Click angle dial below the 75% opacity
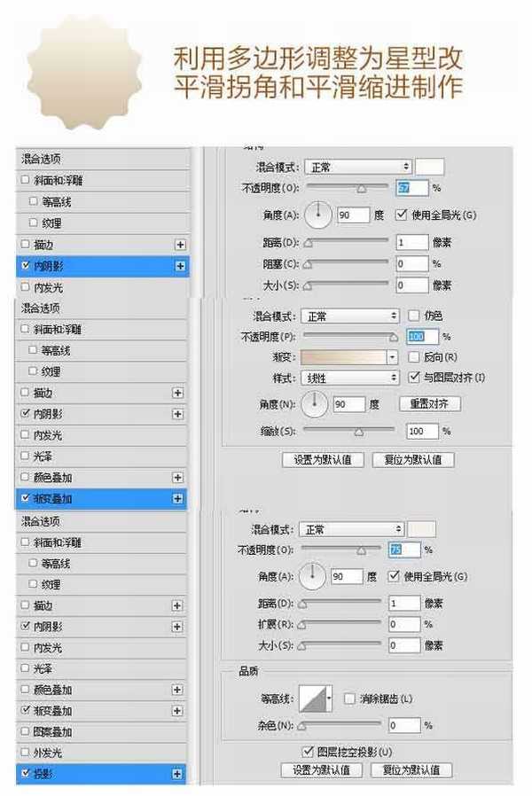 [x=312, y=577]
